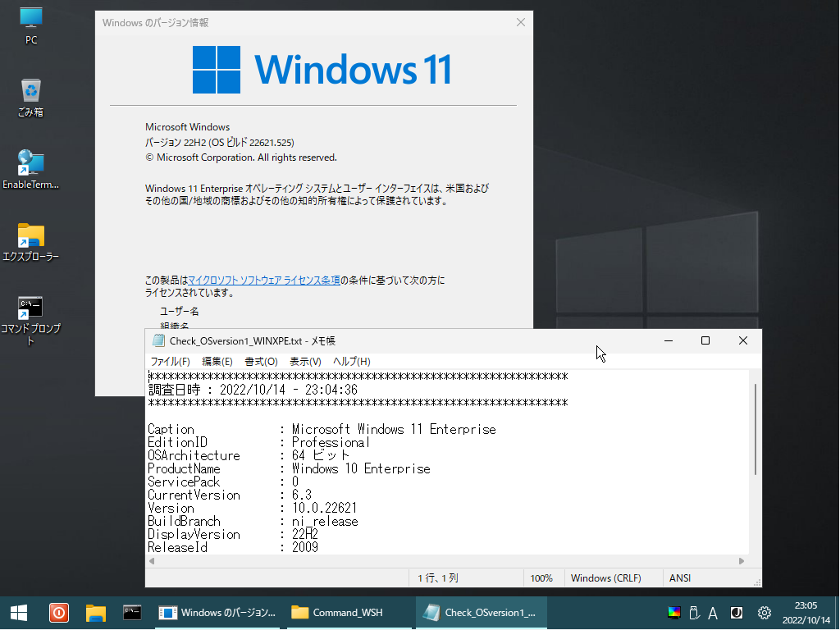Open the ごみ箱 recycle bin icon
The height and width of the screenshot is (630, 840).
tap(31, 98)
